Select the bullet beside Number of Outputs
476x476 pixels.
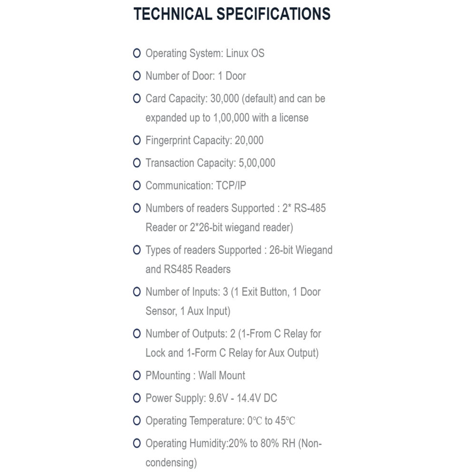[x=137, y=334]
